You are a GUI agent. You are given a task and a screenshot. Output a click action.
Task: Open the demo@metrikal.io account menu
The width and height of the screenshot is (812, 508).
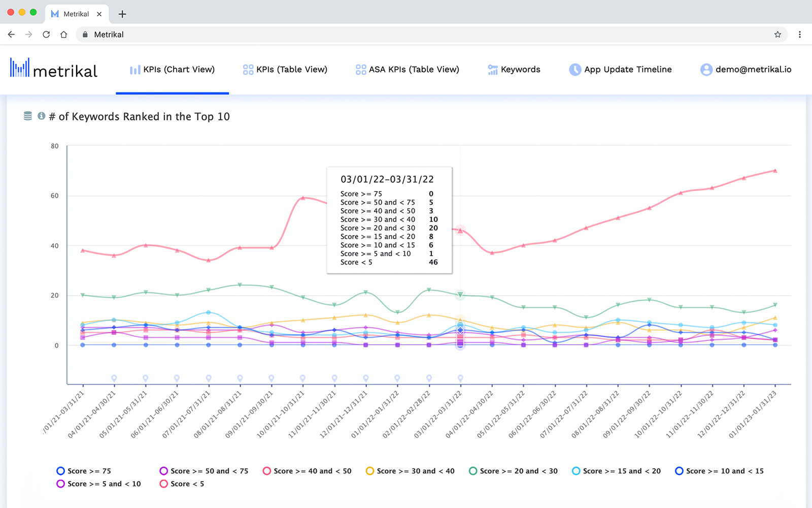coord(746,70)
